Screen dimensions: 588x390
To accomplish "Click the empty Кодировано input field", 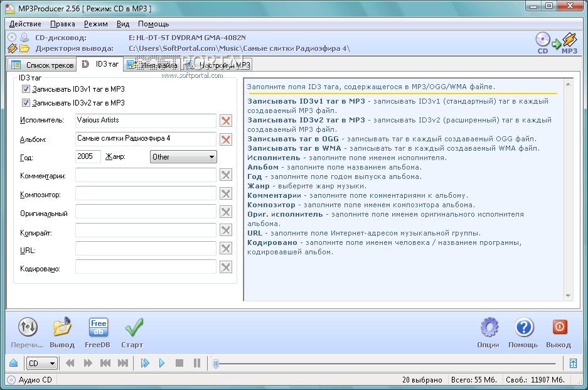I will (146, 267).
